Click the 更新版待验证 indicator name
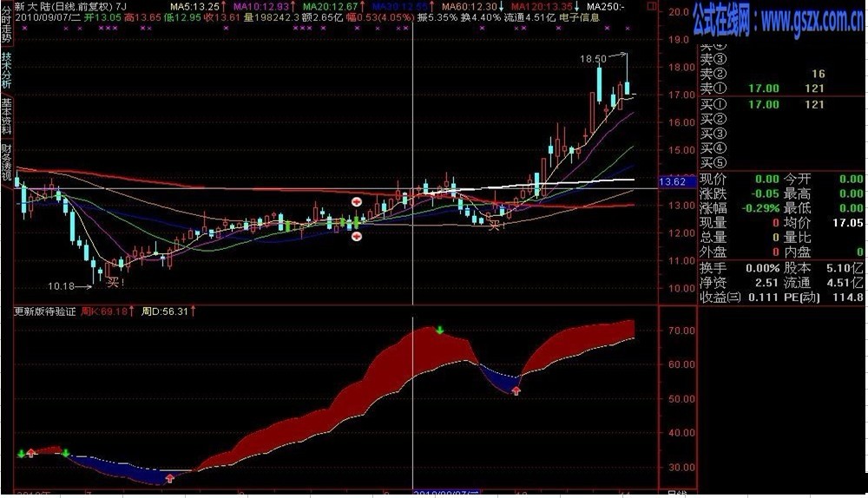 click(x=45, y=311)
